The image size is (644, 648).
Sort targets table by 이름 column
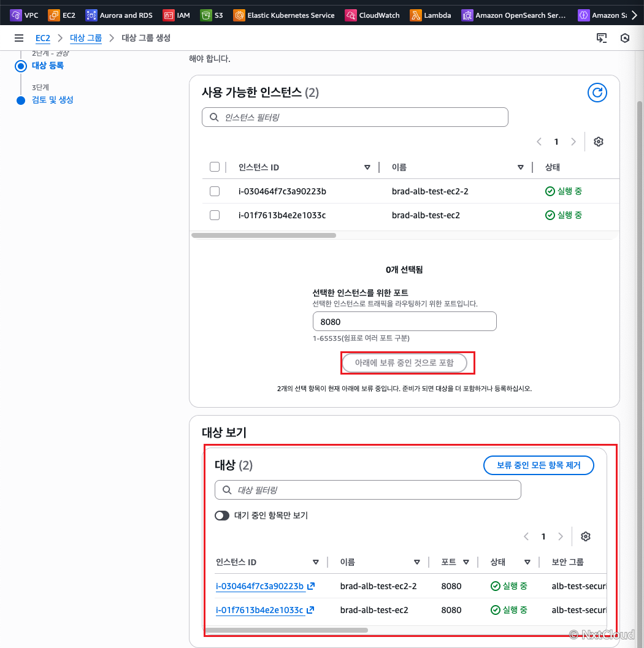coord(417,562)
